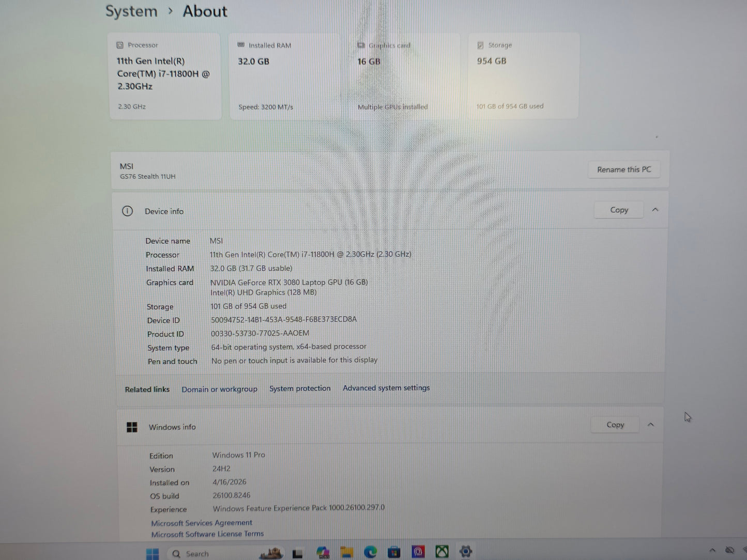Screen dimensions: 747x560
Task: Click the Settings gear taskbar icon
Action: tap(466, 552)
